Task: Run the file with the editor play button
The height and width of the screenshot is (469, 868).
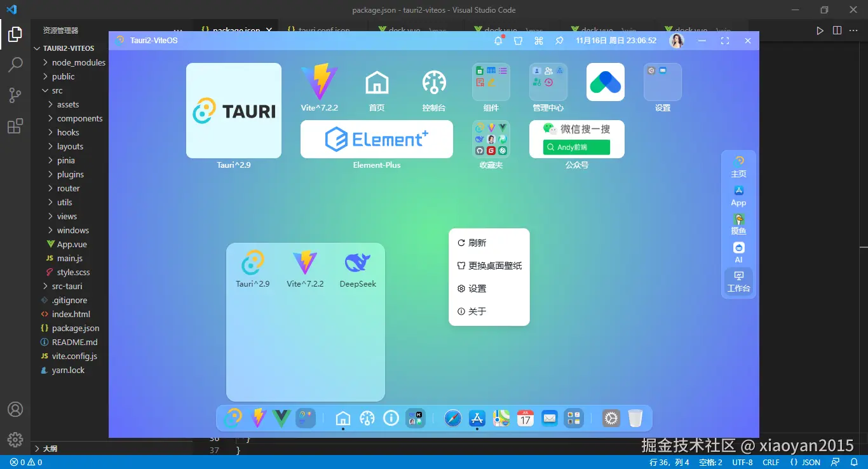Action: point(820,30)
